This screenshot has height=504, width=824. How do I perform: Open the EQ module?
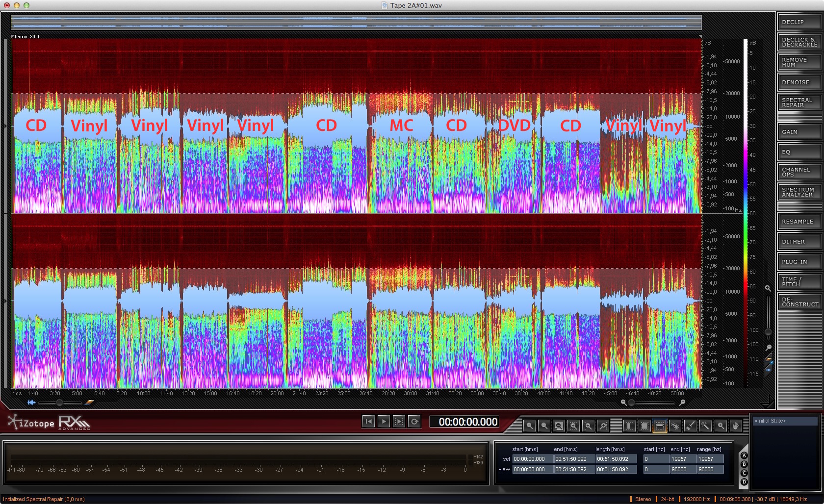click(799, 152)
